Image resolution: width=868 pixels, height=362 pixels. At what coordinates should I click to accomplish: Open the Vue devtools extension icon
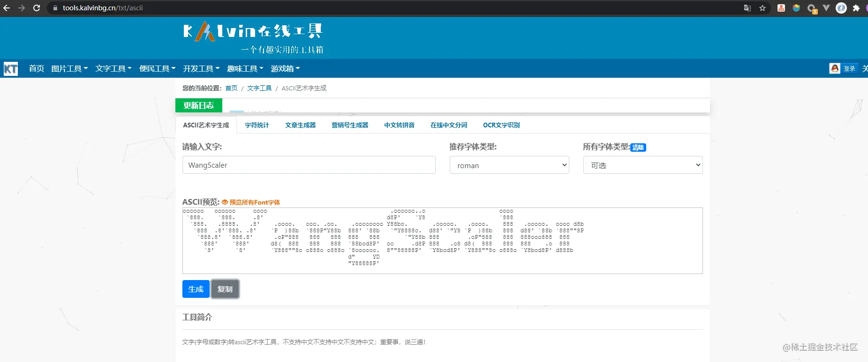pyautogui.click(x=826, y=8)
